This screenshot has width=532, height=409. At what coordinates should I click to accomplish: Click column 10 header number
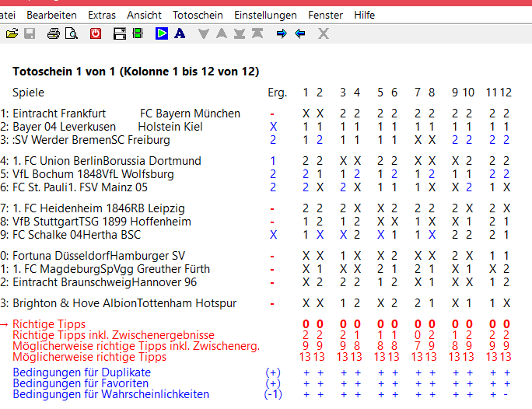coord(468,93)
